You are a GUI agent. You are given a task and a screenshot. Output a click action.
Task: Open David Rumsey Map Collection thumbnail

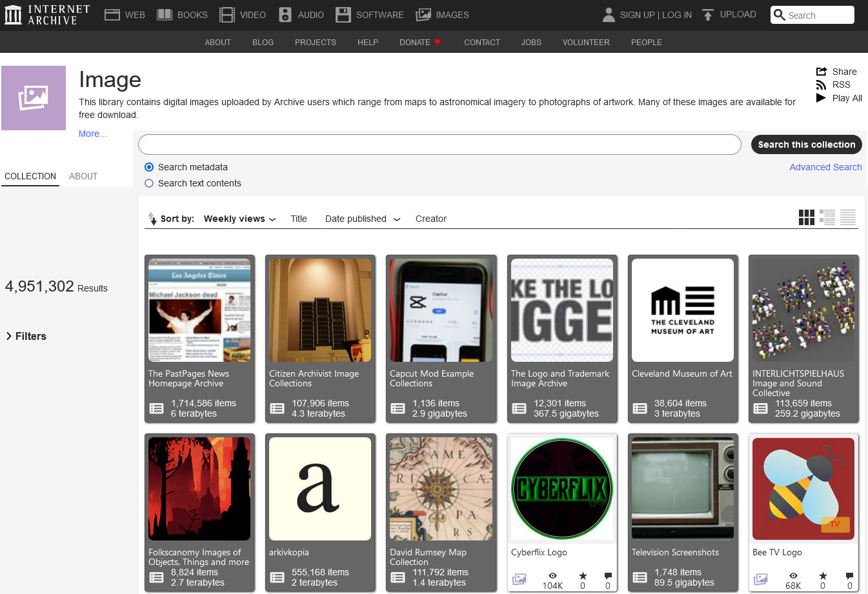pyautogui.click(x=441, y=489)
